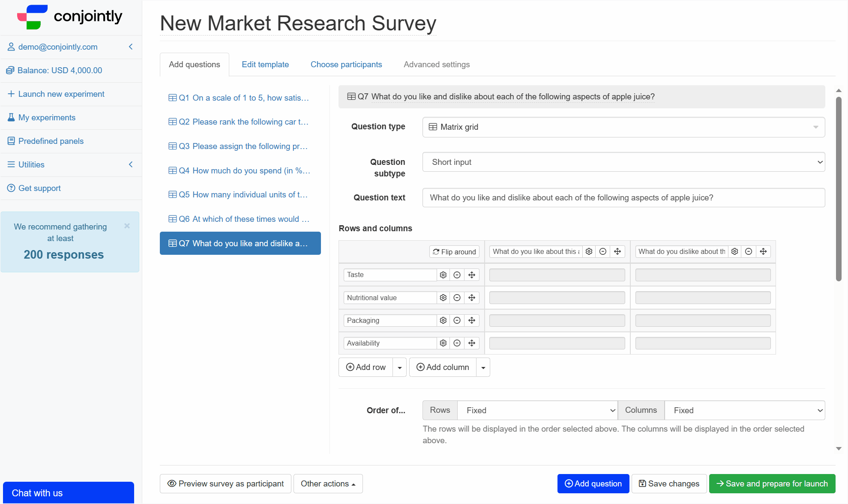This screenshot has width=848, height=504.
Task: Open settings gear for Taste row
Action: (443, 275)
